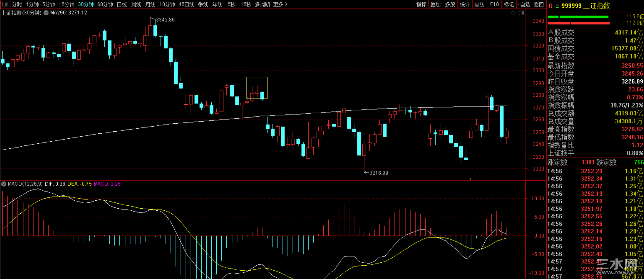Image resolution: width=644 pixels, height=279 pixels.
Task: Click the 基金成交 row
Action: (595, 57)
